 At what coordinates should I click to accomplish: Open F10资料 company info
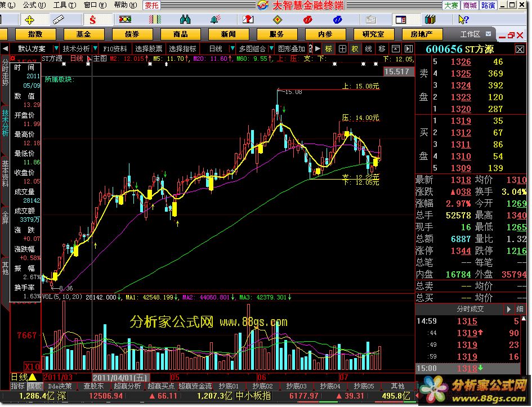tap(115, 49)
